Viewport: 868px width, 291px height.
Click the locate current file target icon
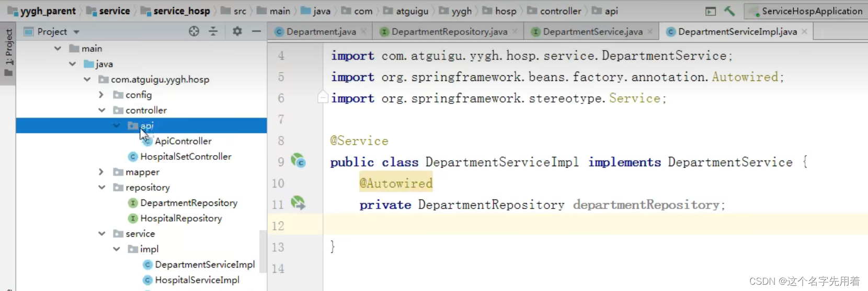(194, 31)
